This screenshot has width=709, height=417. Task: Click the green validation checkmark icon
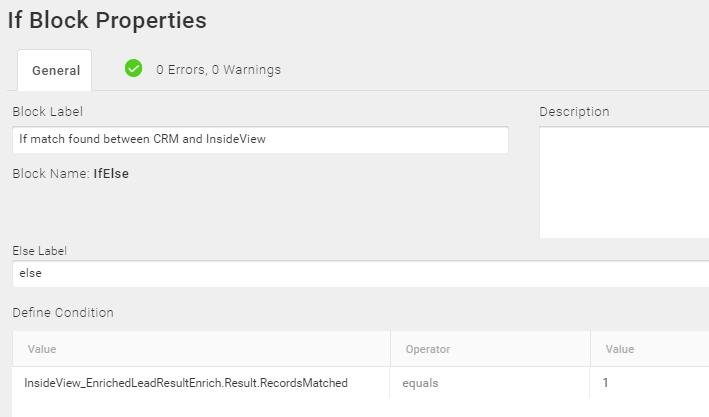(133, 68)
